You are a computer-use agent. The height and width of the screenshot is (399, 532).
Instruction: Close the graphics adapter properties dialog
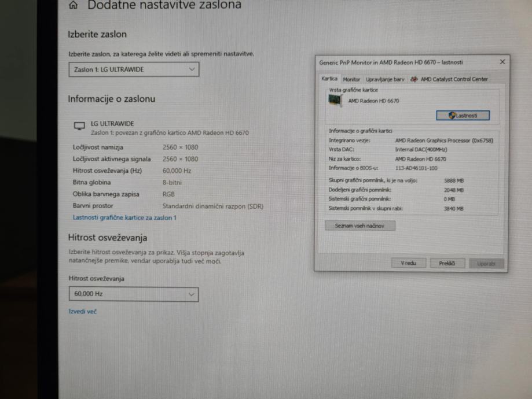tap(502, 62)
